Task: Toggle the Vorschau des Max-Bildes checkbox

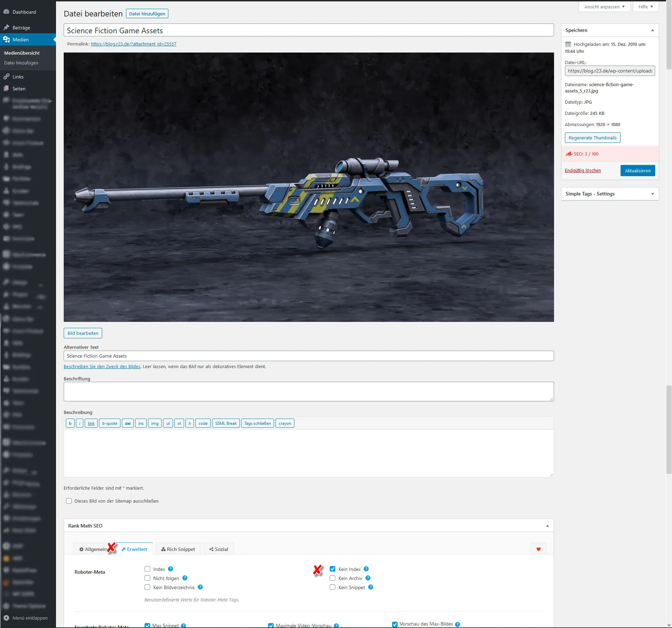Action: pyautogui.click(x=395, y=624)
